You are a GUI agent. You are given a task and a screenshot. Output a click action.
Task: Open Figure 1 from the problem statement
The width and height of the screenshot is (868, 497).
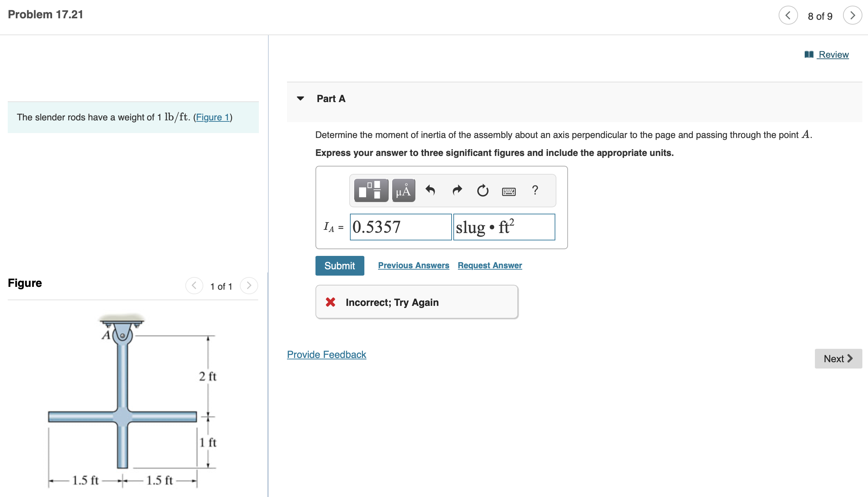213,118
